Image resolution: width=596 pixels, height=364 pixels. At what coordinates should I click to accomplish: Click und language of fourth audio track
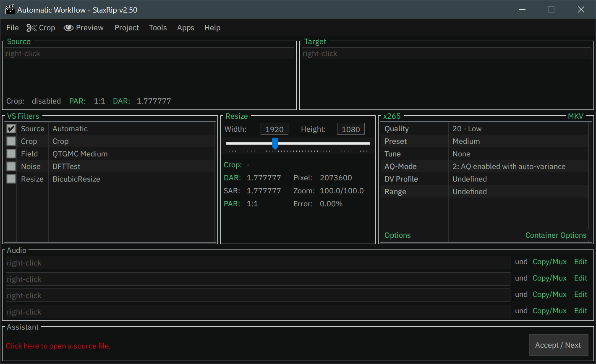click(x=521, y=311)
